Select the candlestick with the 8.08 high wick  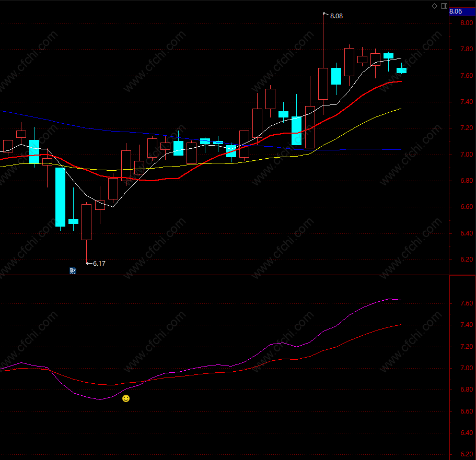coord(323,84)
